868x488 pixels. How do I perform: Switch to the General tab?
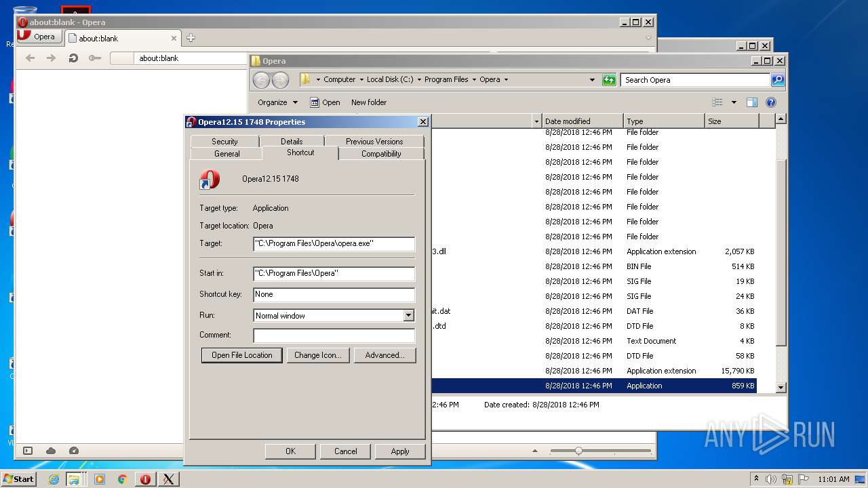227,154
